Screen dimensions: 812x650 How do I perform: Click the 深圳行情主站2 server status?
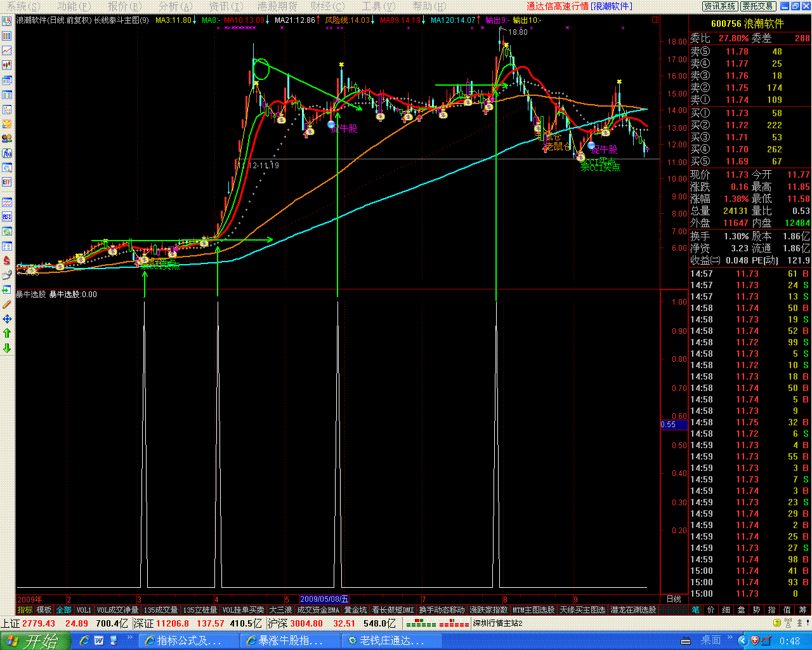[x=497, y=623]
